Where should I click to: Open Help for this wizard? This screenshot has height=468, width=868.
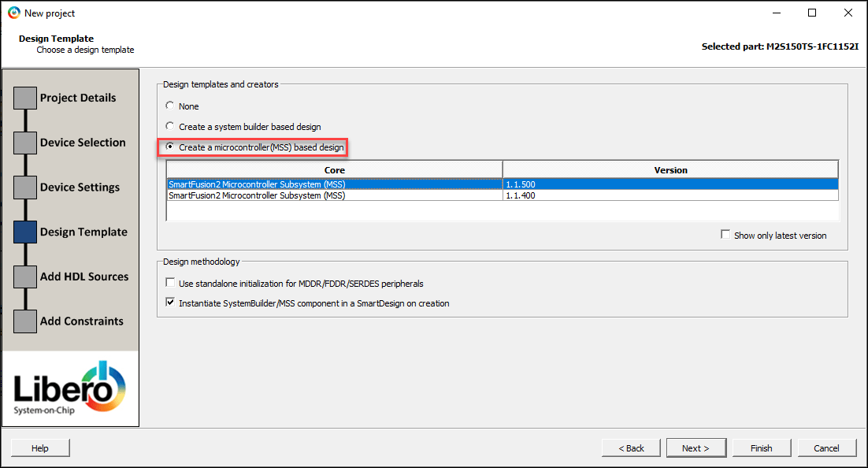pyautogui.click(x=40, y=448)
